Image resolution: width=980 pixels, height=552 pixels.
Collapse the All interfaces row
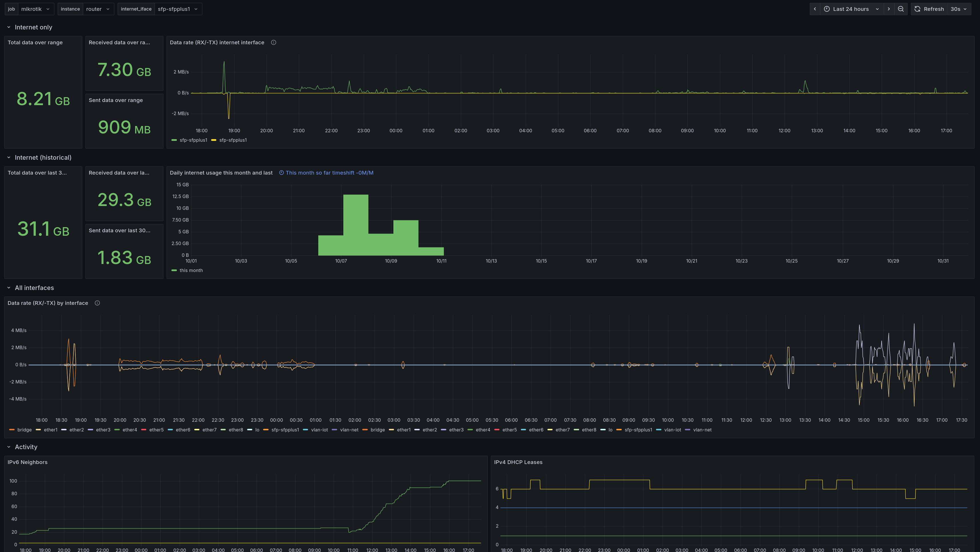(9, 288)
